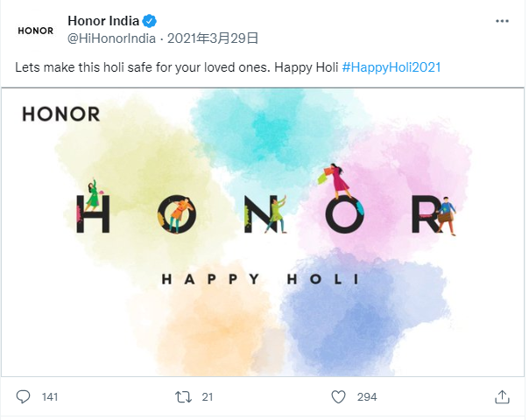Click the blue verified badge
The height and width of the screenshot is (420, 529).
pyautogui.click(x=151, y=21)
